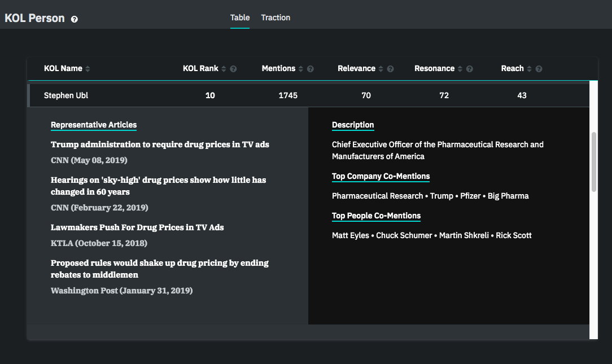Click the Description heading

353,125
